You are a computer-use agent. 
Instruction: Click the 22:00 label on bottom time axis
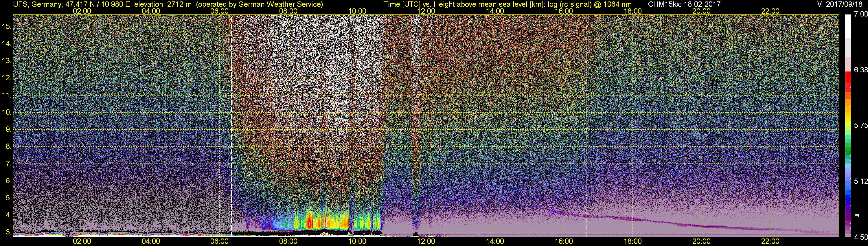pyautogui.click(x=770, y=241)
